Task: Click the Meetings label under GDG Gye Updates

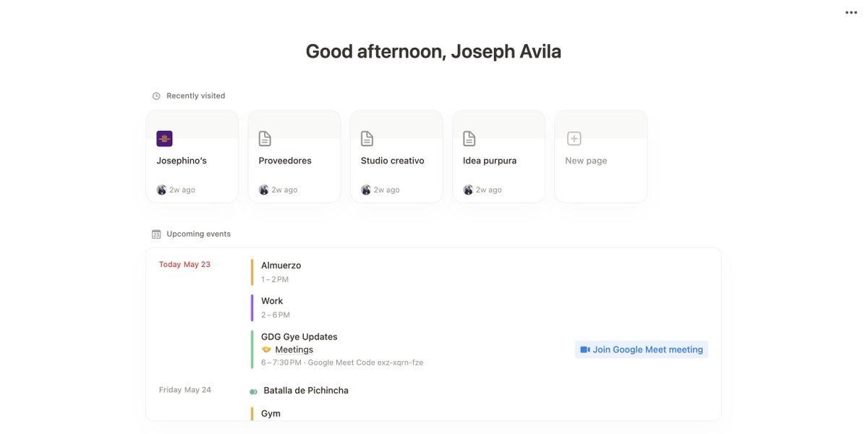Action: point(294,349)
